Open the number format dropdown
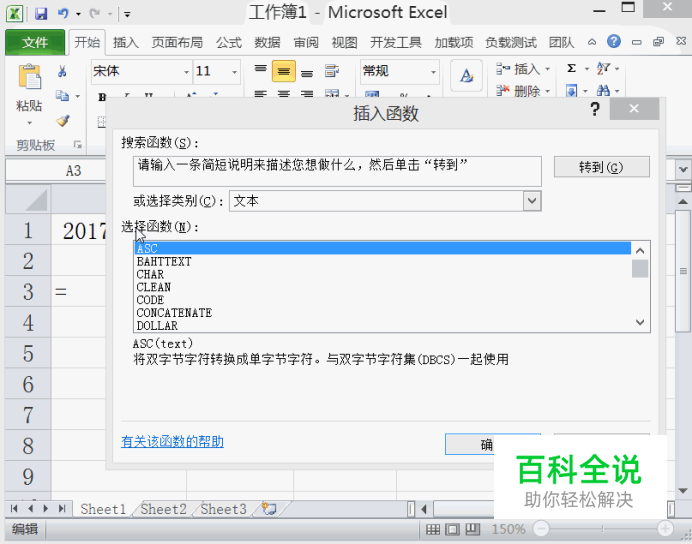The image size is (692, 544). click(x=433, y=71)
